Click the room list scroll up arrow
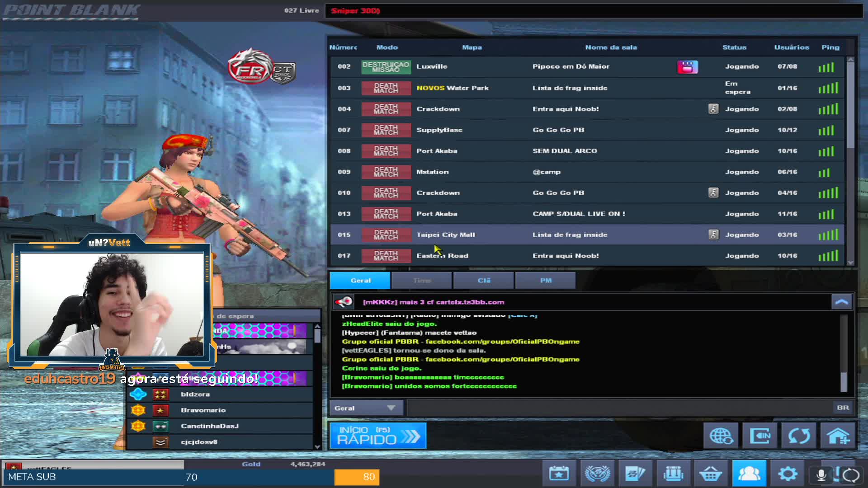The height and width of the screenshot is (488, 868). [850, 60]
